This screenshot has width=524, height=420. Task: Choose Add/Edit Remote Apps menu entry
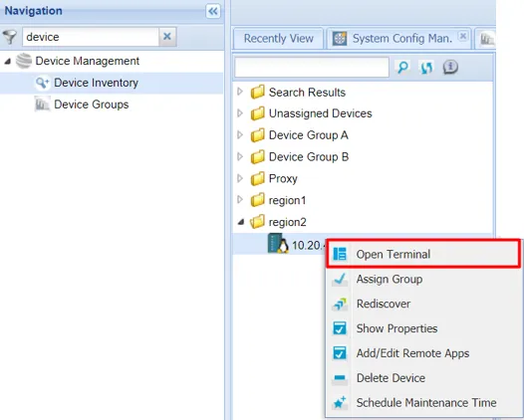point(423,353)
